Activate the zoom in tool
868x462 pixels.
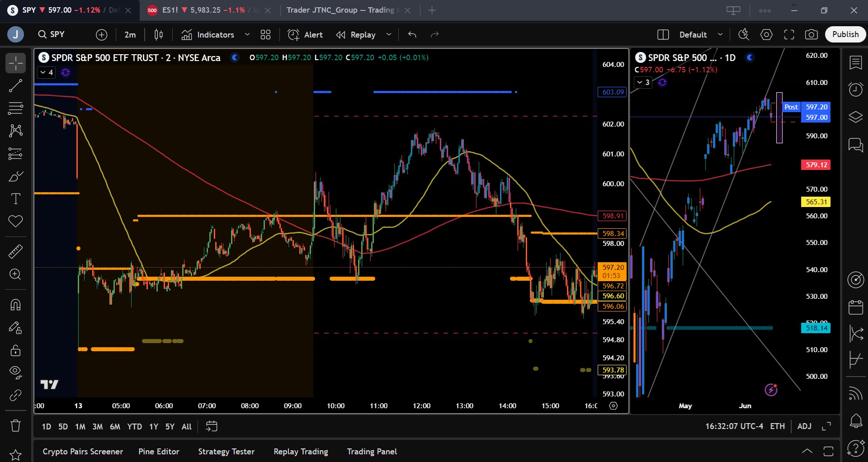(x=15, y=274)
